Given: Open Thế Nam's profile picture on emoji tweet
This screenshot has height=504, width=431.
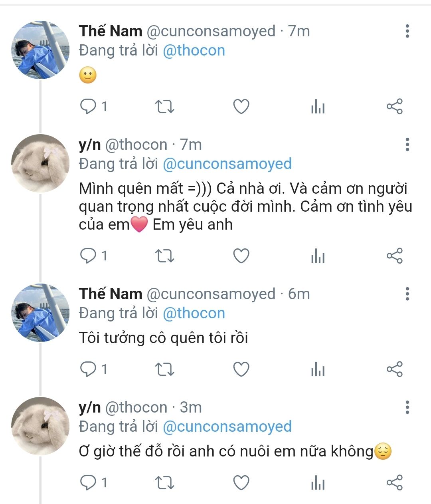Looking at the screenshot, I should (40, 50).
